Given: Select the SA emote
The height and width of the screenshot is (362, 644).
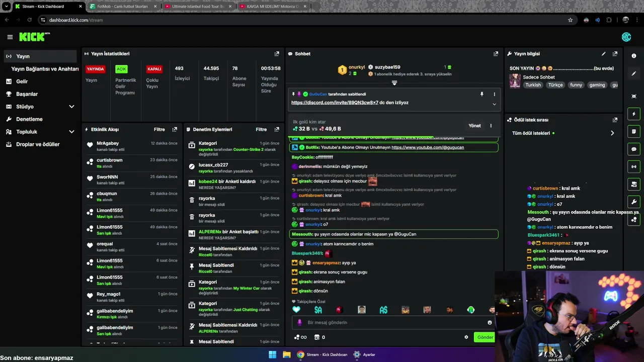Looking at the screenshot, I should 318,310.
